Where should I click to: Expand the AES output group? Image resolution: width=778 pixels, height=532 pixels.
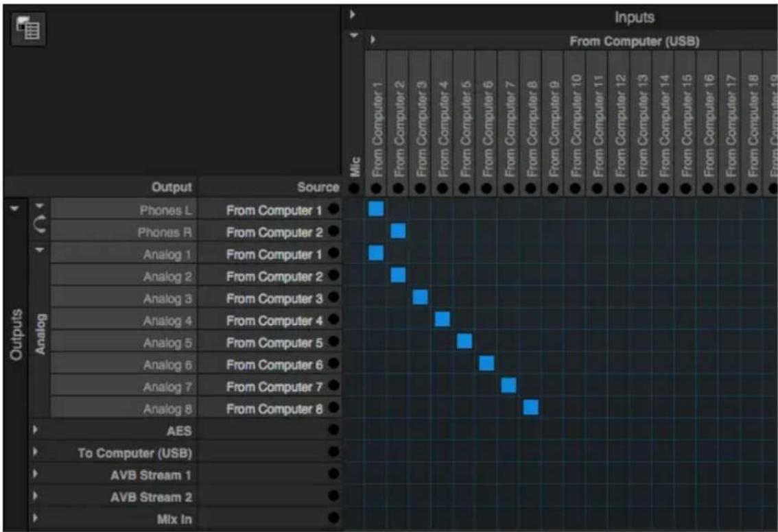point(35,429)
